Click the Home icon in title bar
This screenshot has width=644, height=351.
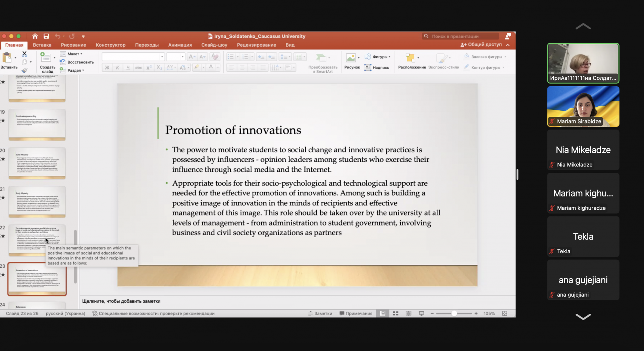[35, 36]
